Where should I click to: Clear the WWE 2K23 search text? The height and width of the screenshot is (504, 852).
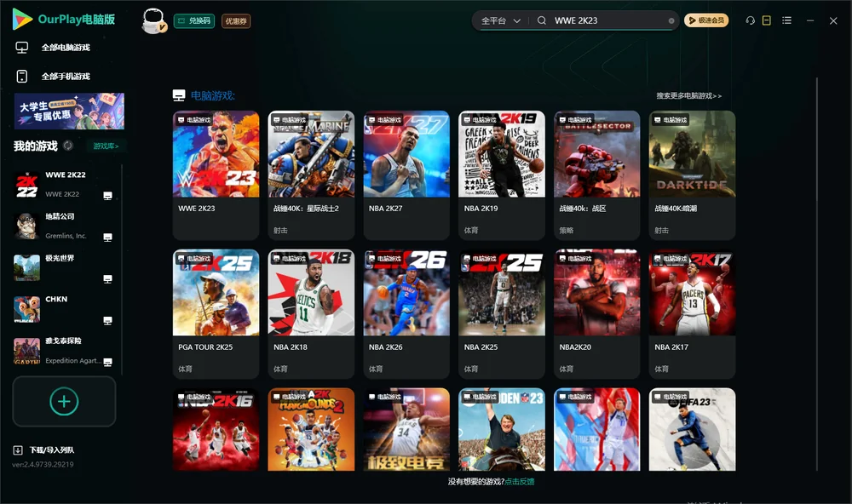point(671,21)
